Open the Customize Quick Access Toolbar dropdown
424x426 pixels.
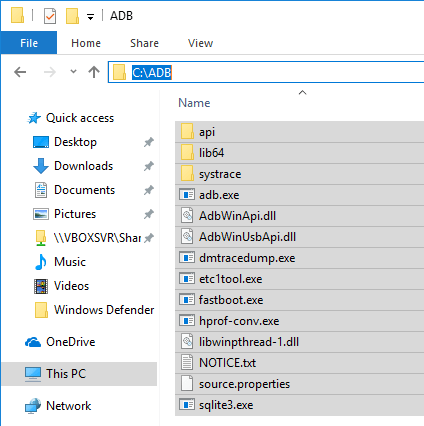pyautogui.click(x=90, y=17)
